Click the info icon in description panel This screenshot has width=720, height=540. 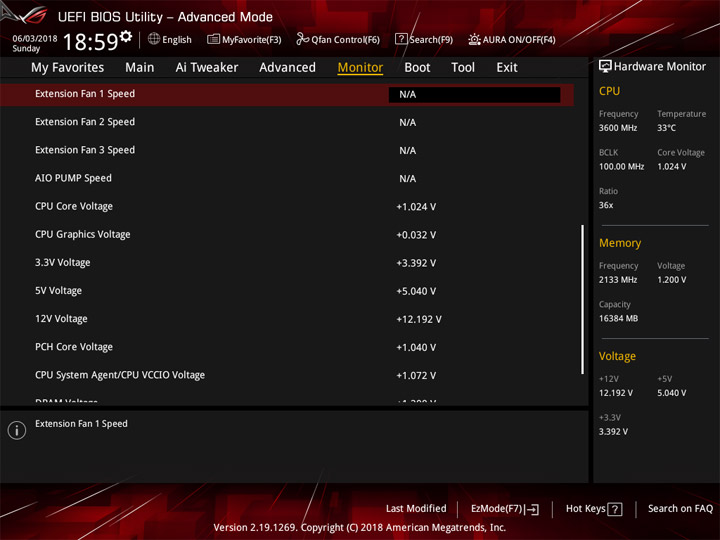tap(17, 430)
